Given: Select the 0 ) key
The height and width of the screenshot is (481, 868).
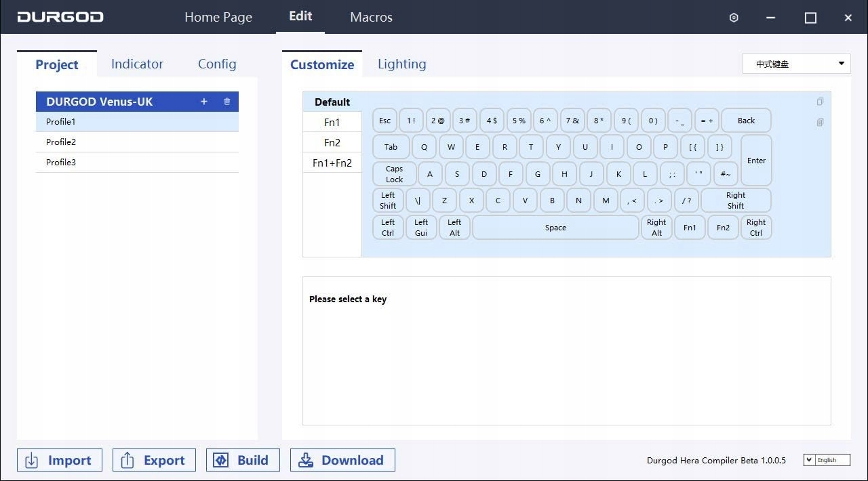Looking at the screenshot, I should (653, 121).
